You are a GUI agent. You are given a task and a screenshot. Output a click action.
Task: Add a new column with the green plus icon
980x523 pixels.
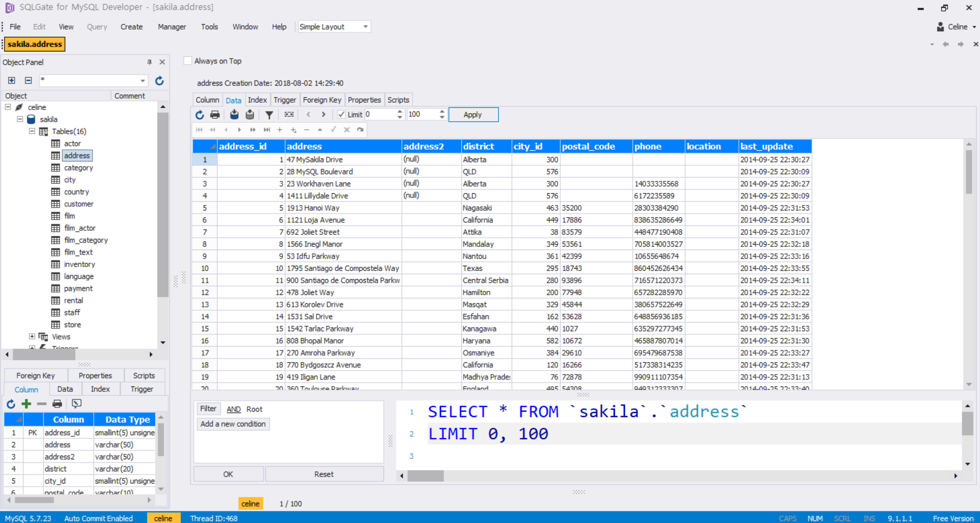coord(26,404)
